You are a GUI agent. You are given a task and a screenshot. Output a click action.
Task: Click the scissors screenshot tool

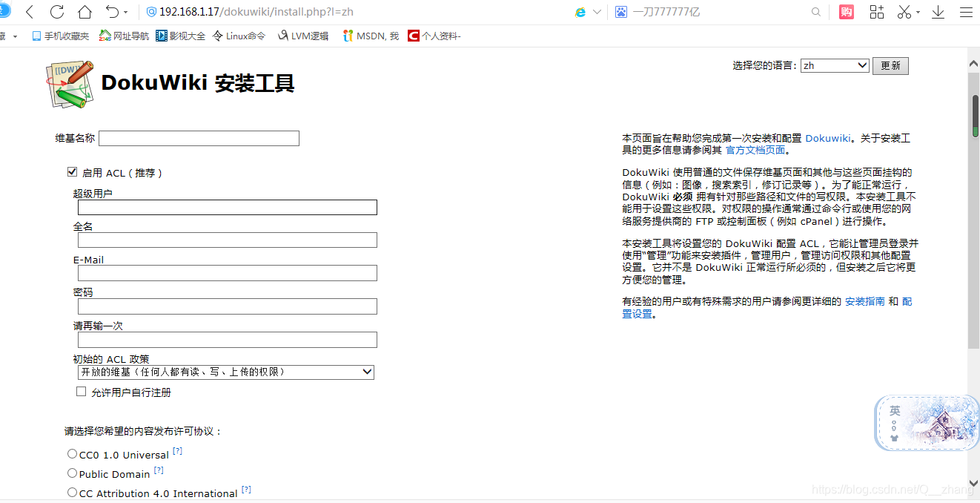click(904, 12)
